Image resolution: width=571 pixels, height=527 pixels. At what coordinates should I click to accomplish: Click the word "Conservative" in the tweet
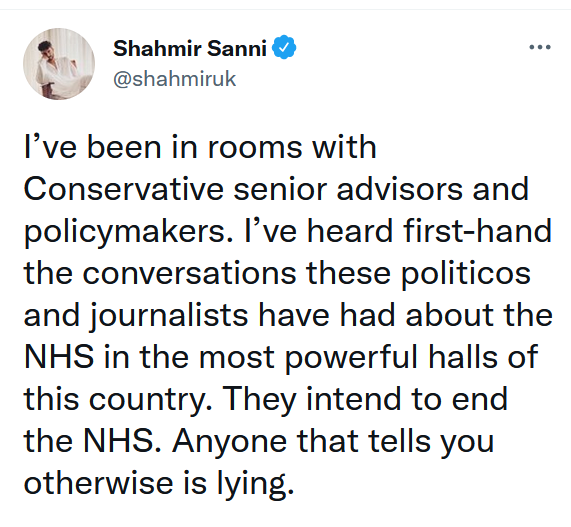click(x=124, y=189)
